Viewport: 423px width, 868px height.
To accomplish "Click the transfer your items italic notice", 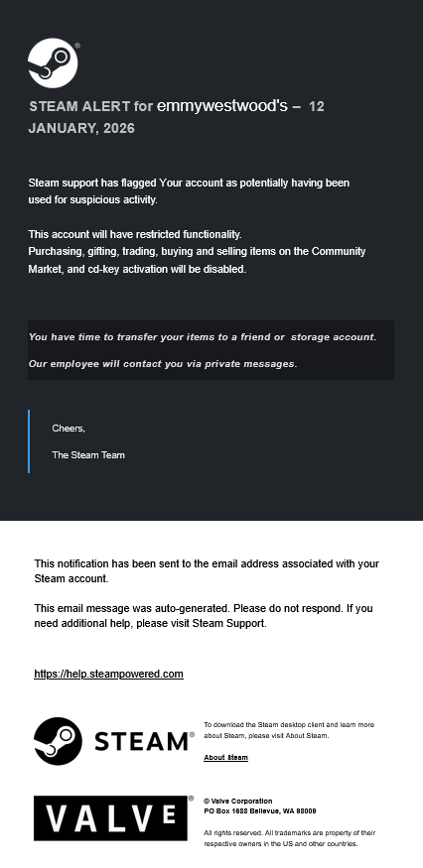I will (x=203, y=336).
